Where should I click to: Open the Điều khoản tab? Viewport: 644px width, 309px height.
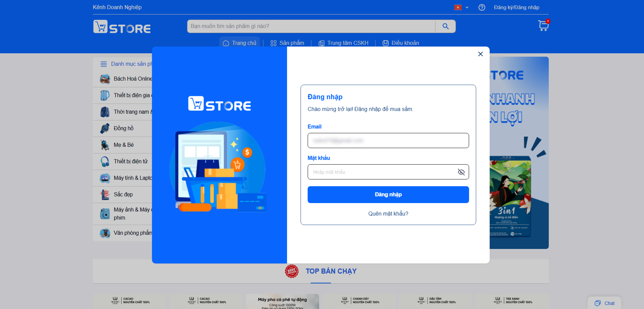click(401, 43)
